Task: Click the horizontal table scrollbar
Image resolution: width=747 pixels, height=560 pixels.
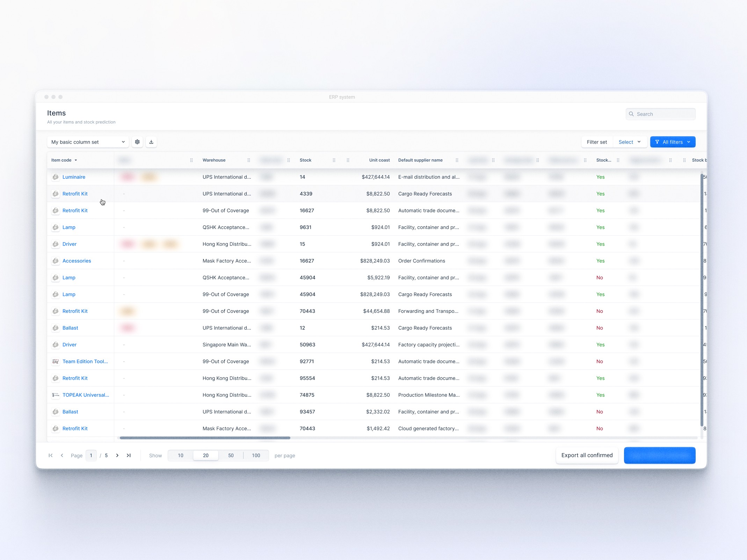Action: coord(205,438)
